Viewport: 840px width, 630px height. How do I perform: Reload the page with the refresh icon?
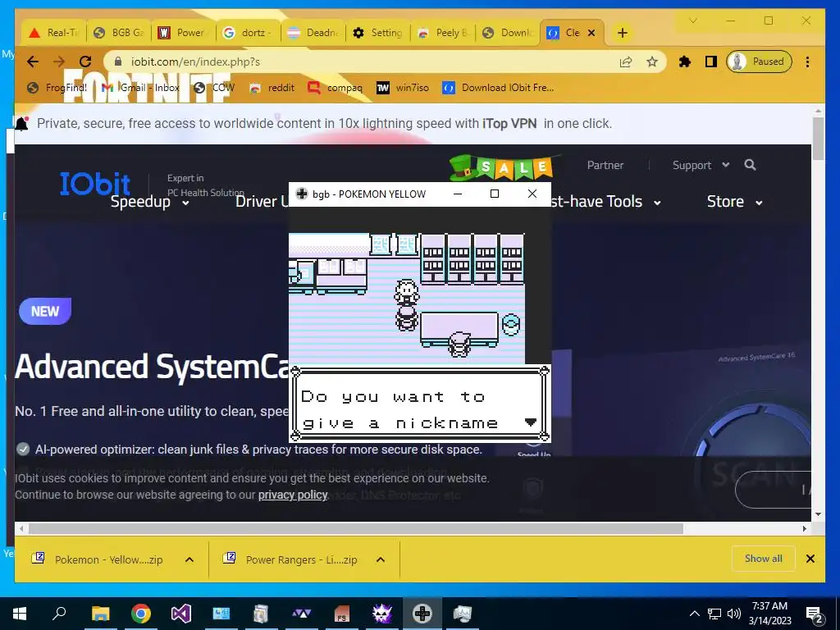tap(85, 62)
